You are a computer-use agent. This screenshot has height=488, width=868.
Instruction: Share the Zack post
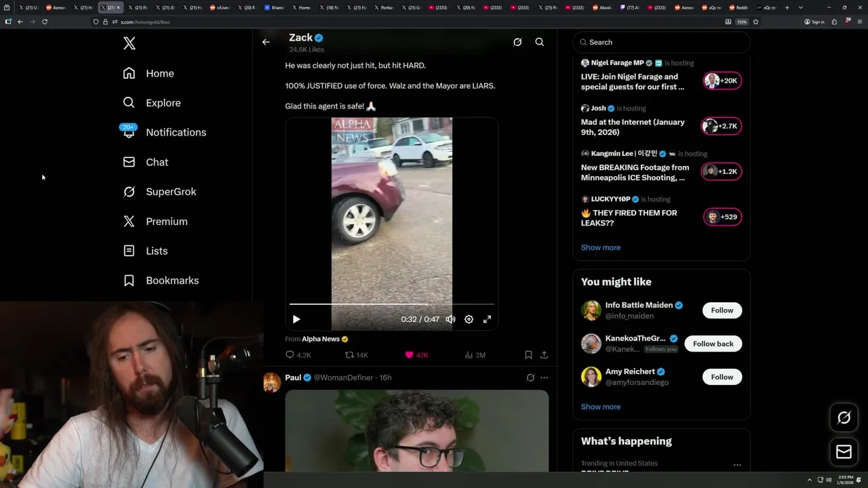coord(544,355)
